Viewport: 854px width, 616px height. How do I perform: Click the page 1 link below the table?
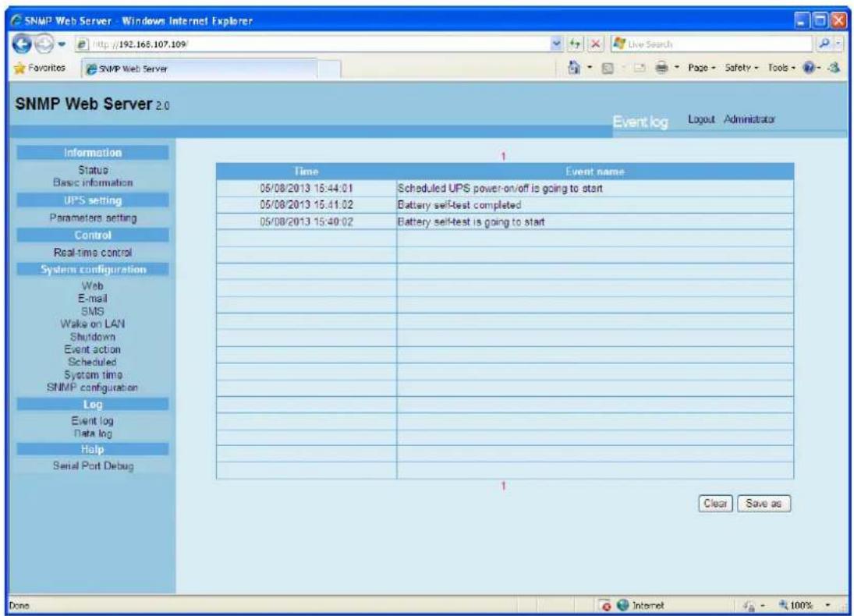tap(503, 485)
